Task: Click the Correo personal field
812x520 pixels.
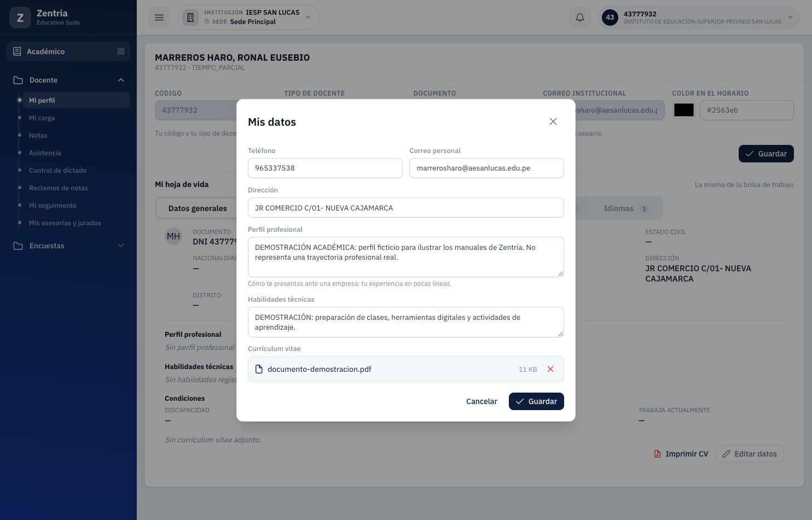Action: coord(486,168)
